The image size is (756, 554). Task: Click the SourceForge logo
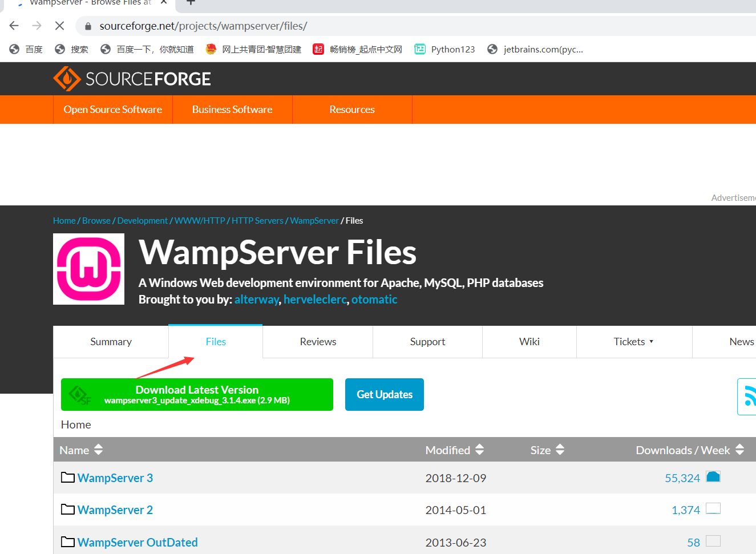[x=132, y=79]
